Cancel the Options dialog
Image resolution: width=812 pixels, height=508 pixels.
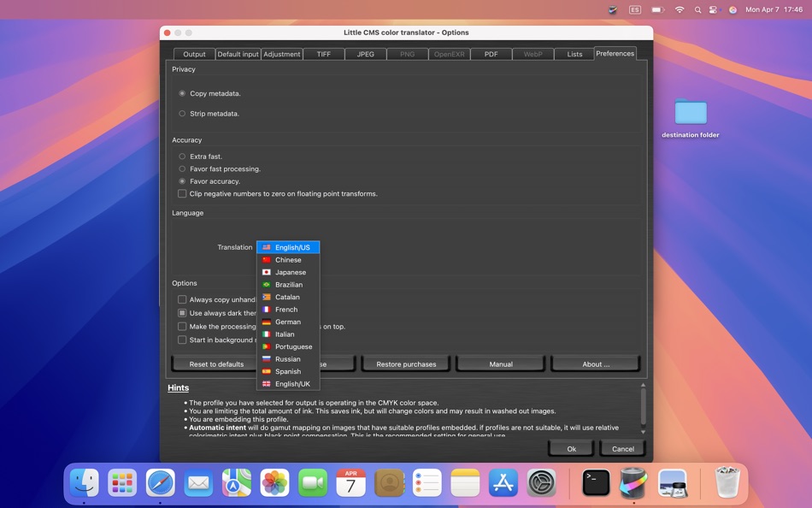(x=623, y=449)
